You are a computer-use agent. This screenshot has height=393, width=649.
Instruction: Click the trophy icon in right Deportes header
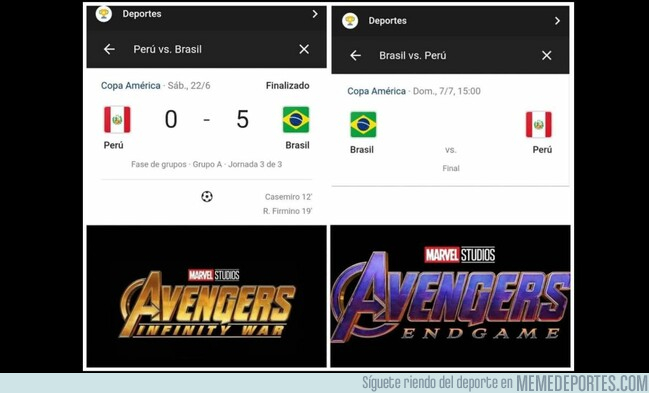(x=350, y=21)
